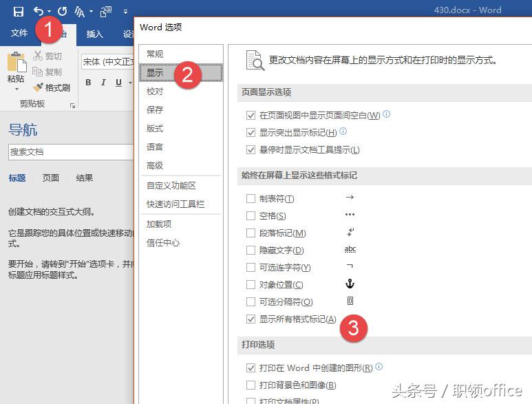Uncheck 显示所有格式标记 checkbox
Viewport: 532px width, 404px height.
click(251, 319)
